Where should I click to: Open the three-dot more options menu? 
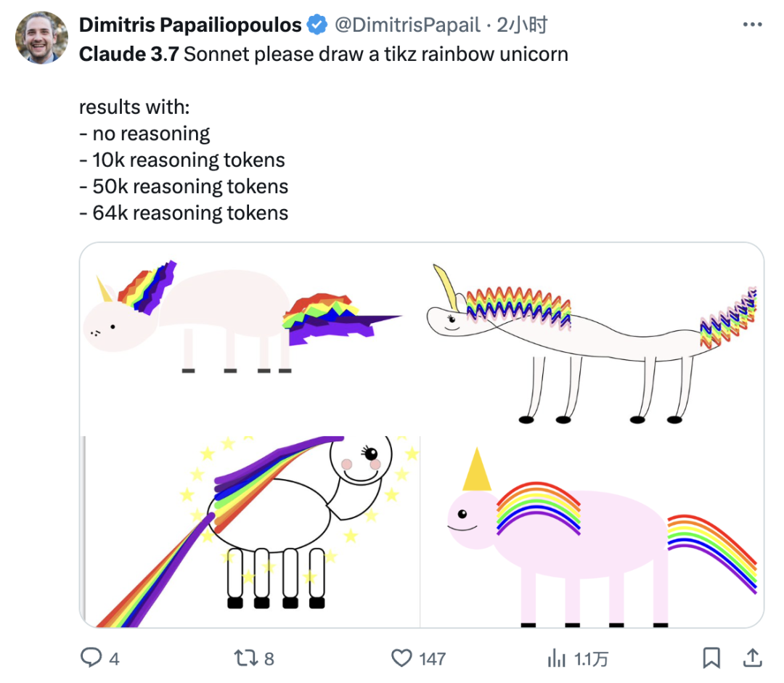[x=752, y=25]
